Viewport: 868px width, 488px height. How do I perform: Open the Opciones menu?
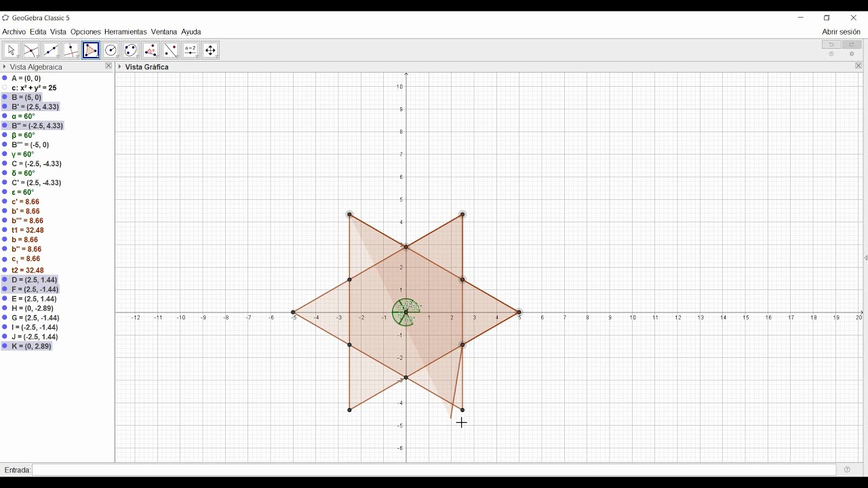click(x=85, y=32)
